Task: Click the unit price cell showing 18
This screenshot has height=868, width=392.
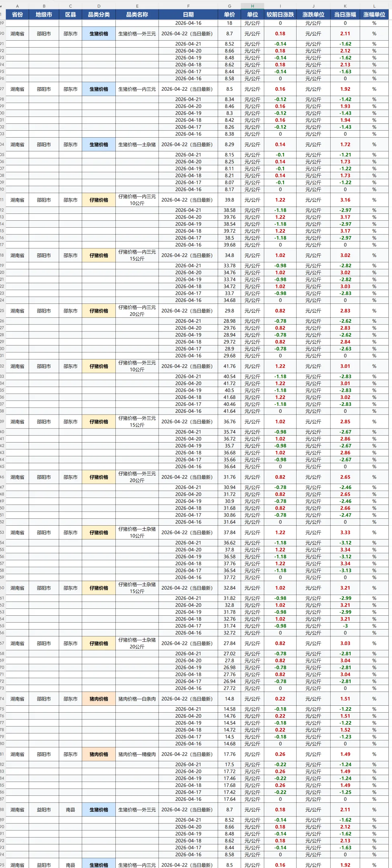Action: tap(229, 23)
